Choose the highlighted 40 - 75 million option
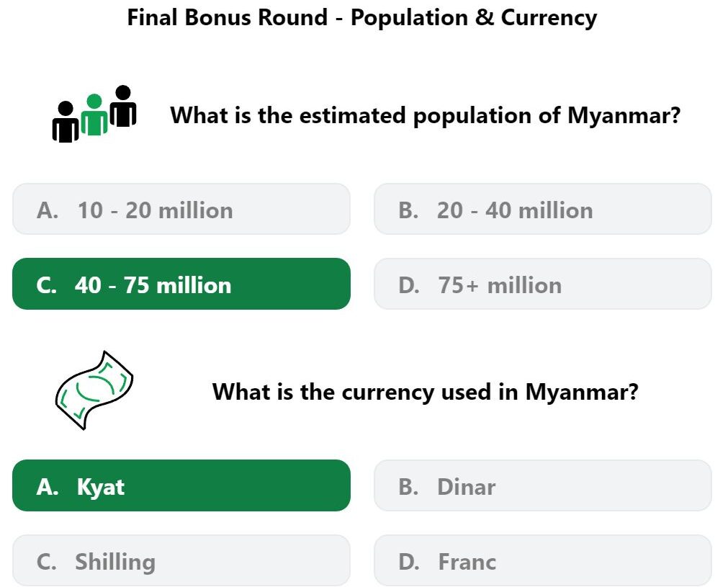Screen dimensions: 728x587 pyautogui.click(x=181, y=284)
